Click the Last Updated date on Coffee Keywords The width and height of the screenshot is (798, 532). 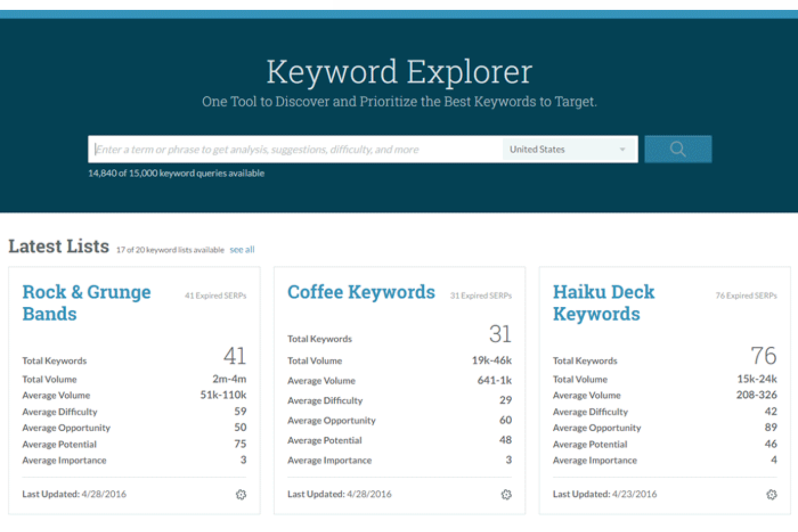(x=340, y=494)
